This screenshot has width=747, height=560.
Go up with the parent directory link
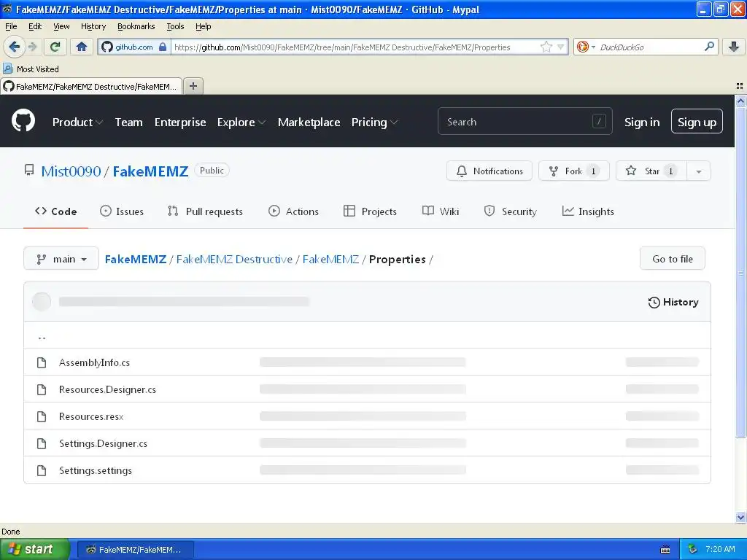point(42,337)
